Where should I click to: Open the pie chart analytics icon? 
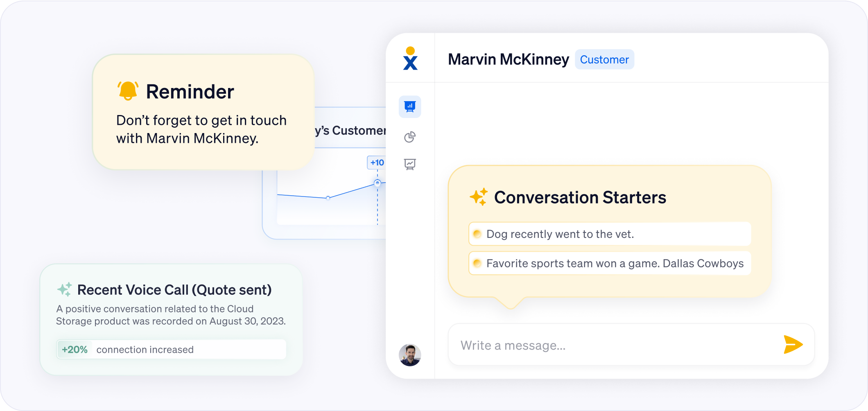[x=410, y=137]
